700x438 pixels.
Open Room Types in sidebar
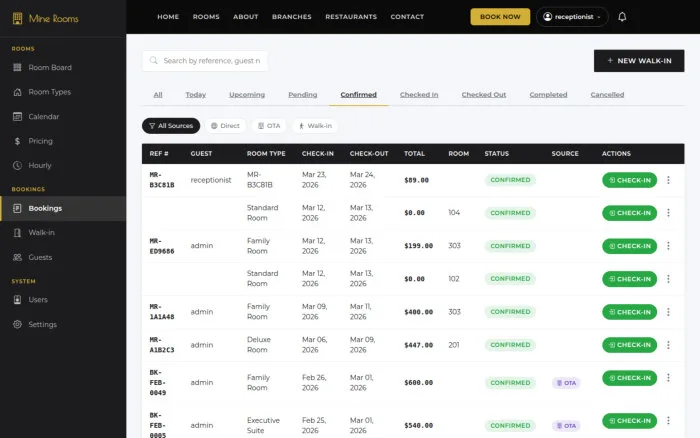tap(63, 92)
